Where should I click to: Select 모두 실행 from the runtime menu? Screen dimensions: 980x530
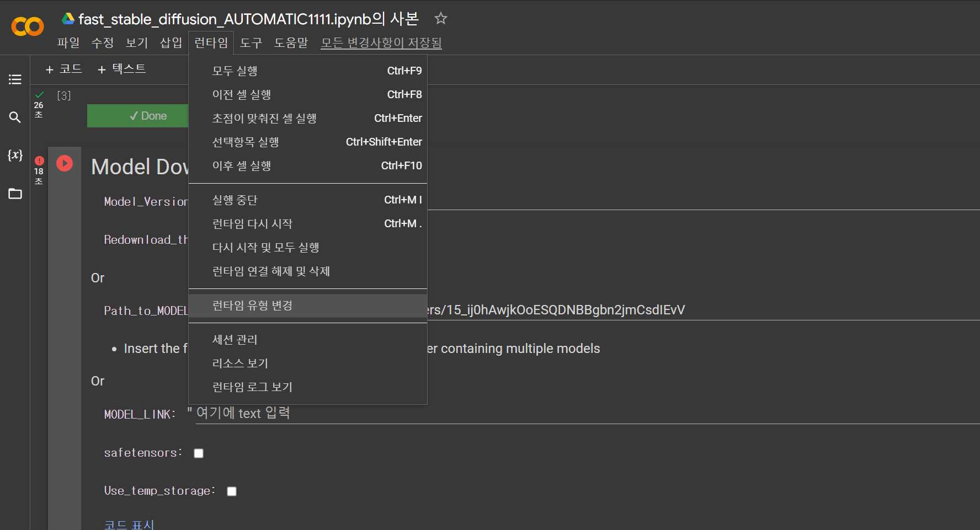coord(308,71)
